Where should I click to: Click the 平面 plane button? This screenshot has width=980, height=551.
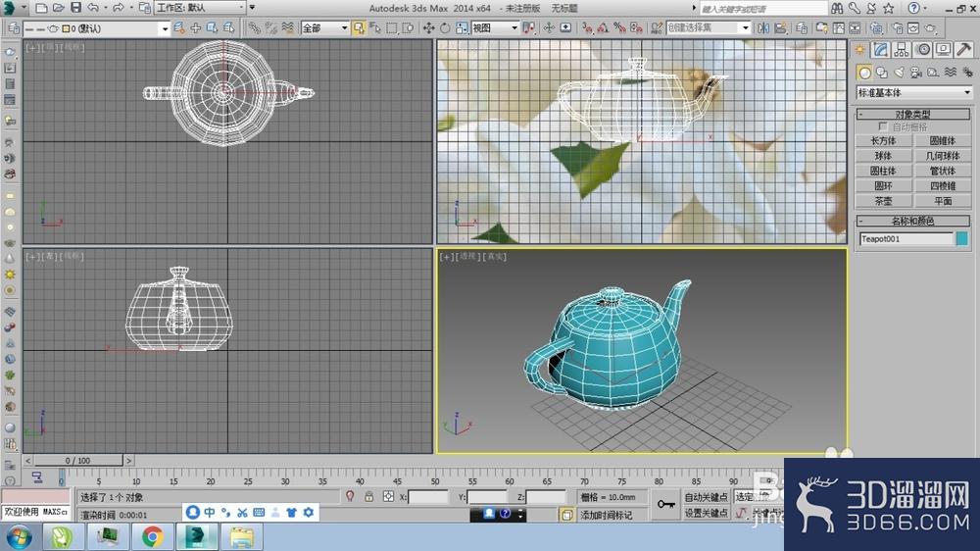(943, 201)
